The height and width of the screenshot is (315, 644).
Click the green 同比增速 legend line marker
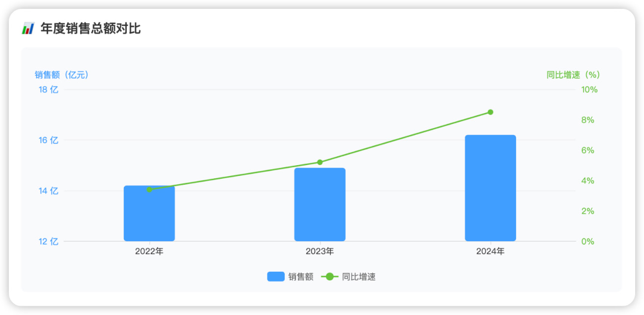[329, 277]
